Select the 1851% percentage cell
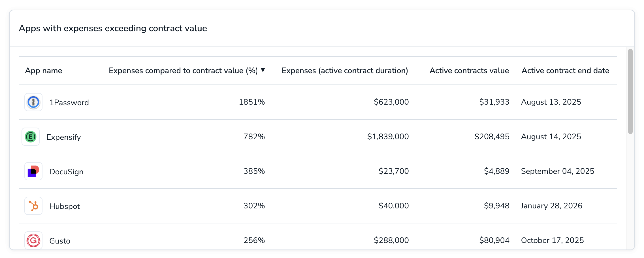 (252, 102)
